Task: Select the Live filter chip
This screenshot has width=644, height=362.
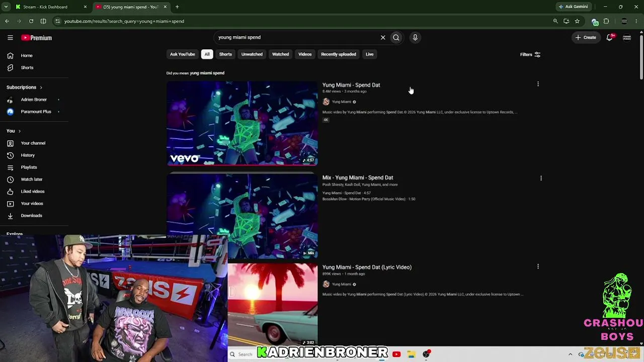Action: point(370,54)
